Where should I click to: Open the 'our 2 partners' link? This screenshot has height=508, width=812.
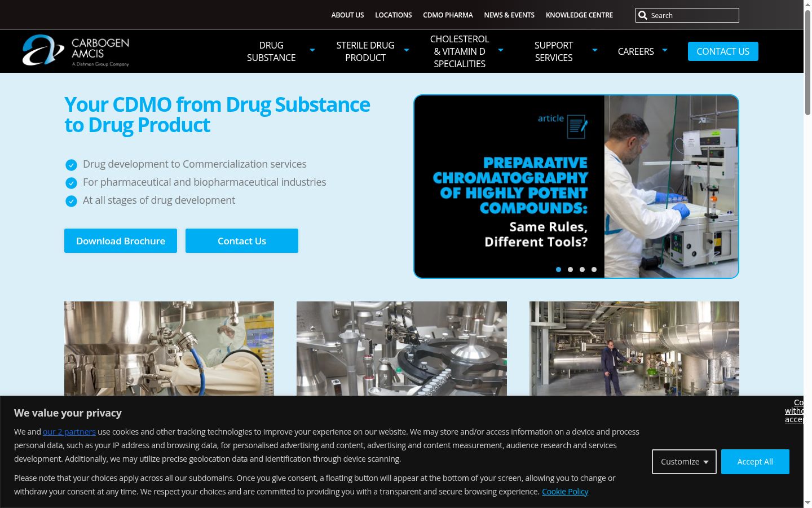coord(69,432)
